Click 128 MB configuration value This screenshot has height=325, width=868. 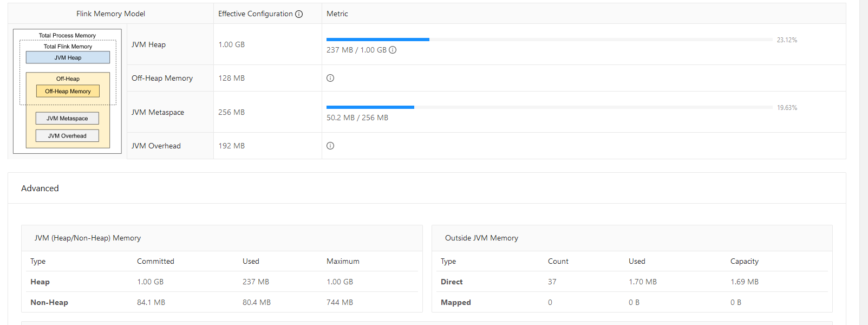pyautogui.click(x=231, y=78)
